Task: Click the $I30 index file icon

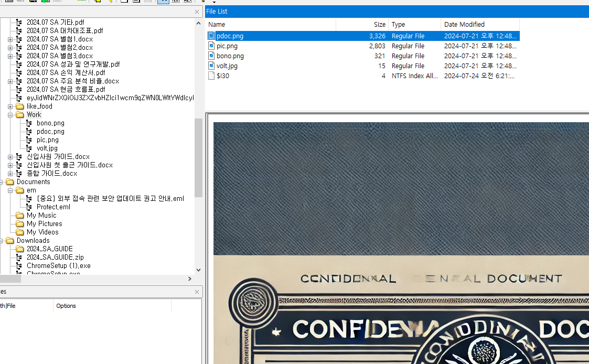Action: [211, 76]
